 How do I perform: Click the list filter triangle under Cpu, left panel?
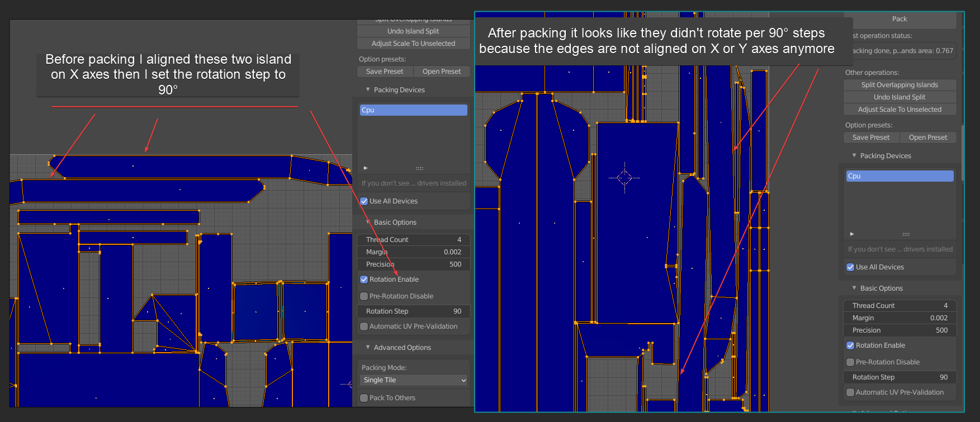[366, 168]
